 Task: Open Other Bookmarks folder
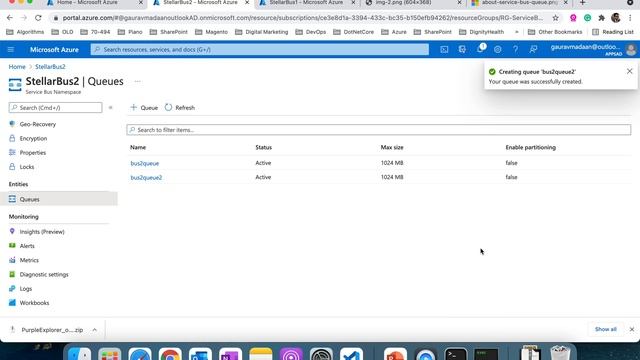555,32
